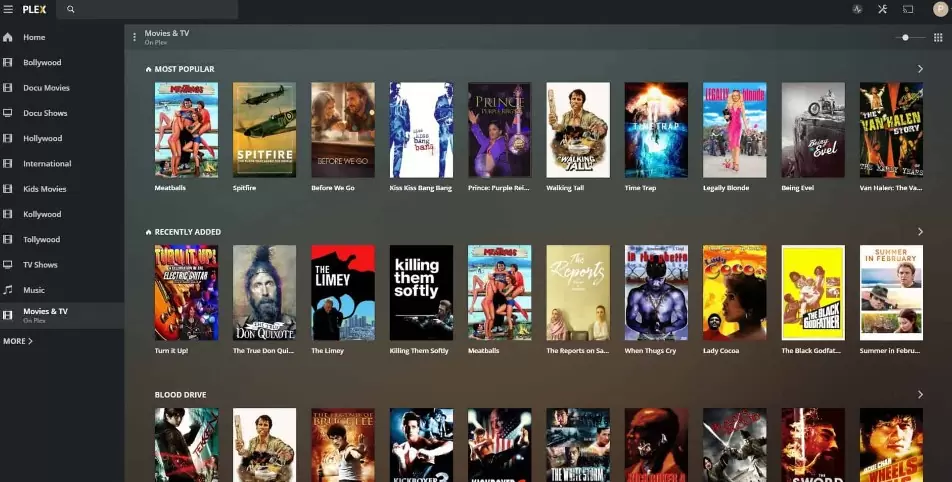
Task: Open the user account avatar
Action: [940, 9]
